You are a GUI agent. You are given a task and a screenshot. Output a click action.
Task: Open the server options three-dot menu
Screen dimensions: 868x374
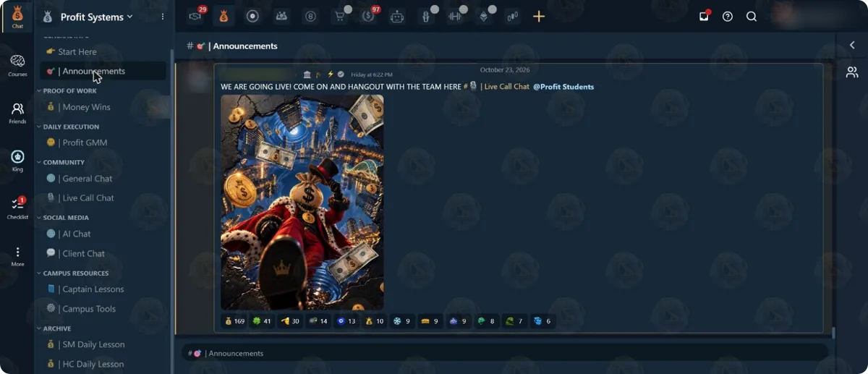162,17
